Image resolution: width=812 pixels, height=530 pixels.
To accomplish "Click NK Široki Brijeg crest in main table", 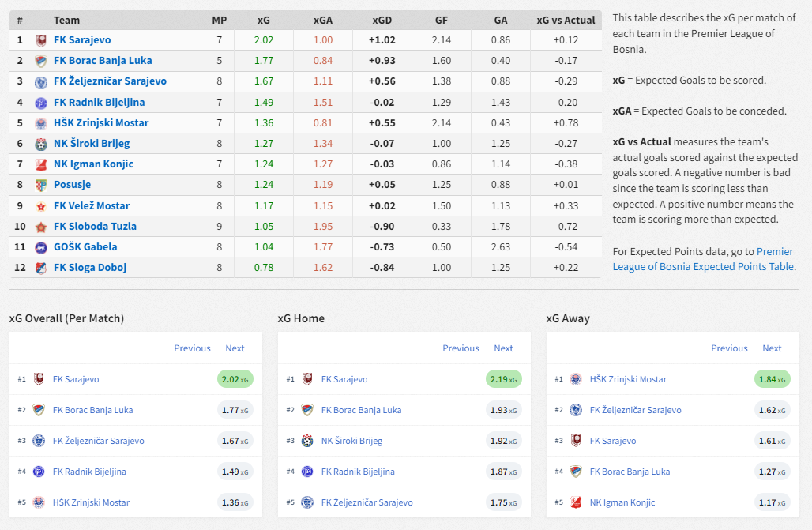I will 41,144.
